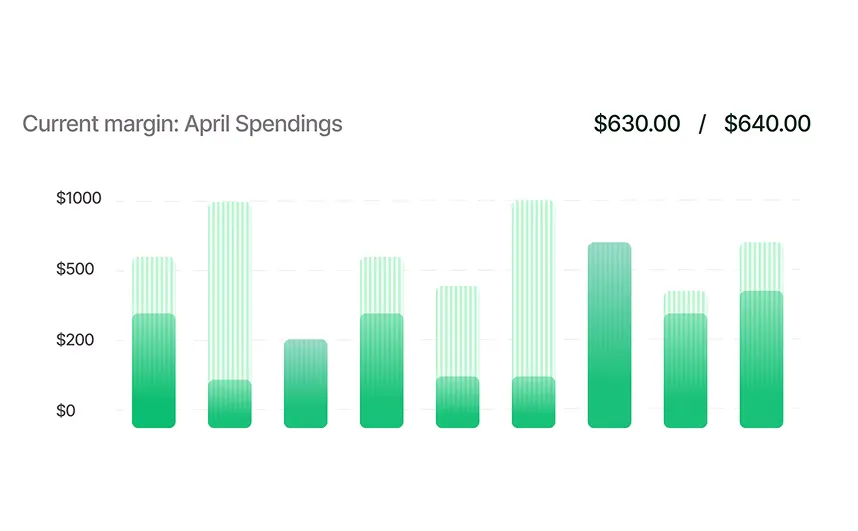Click the solid base of the second bar

229,404
